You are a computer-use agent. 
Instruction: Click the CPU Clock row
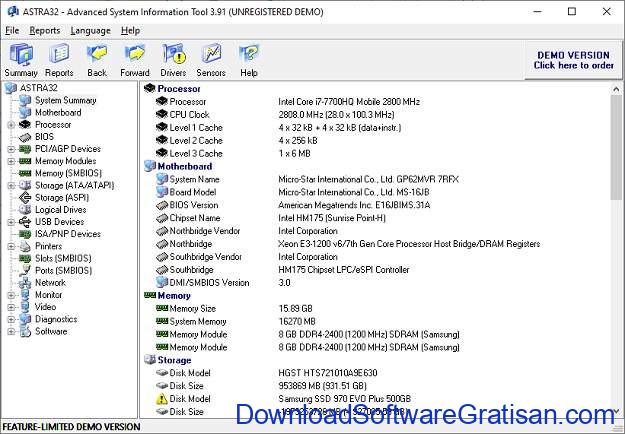[275, 115]
